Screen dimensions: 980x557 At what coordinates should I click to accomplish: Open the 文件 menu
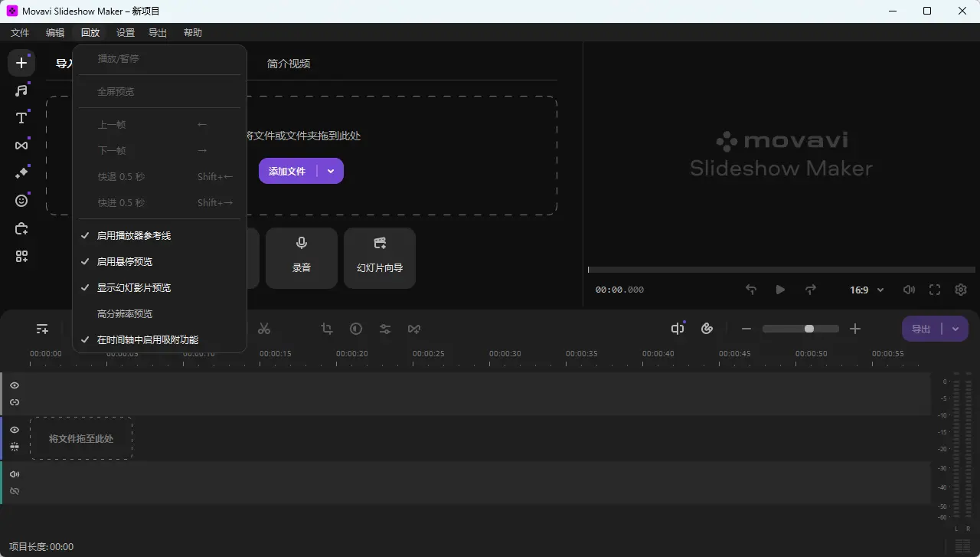point(20,33)
